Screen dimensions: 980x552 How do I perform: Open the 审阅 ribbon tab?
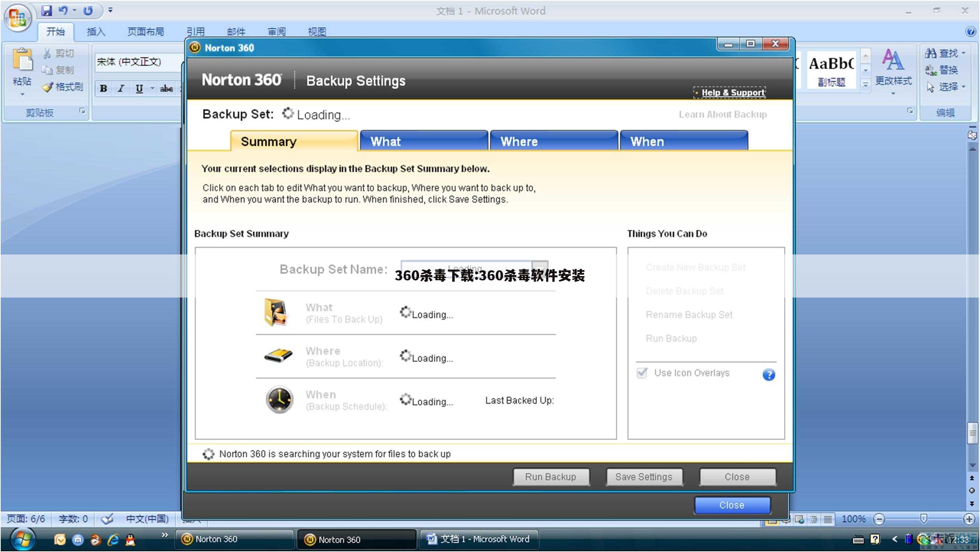click(277, 32)
